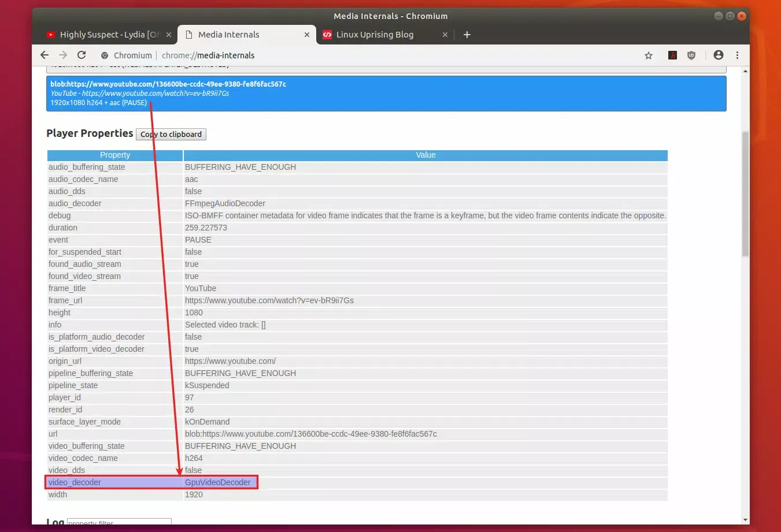The height and width of the screenshot is (532, 781).
Task: Open the Chromium profile avatar menu
Action: click(719, 55)
